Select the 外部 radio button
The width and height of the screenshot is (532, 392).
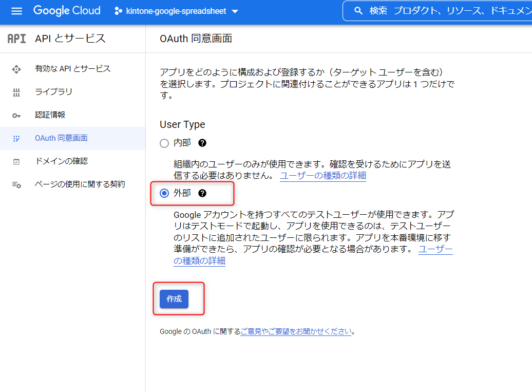pyautogui.click(x=164, y=193)
